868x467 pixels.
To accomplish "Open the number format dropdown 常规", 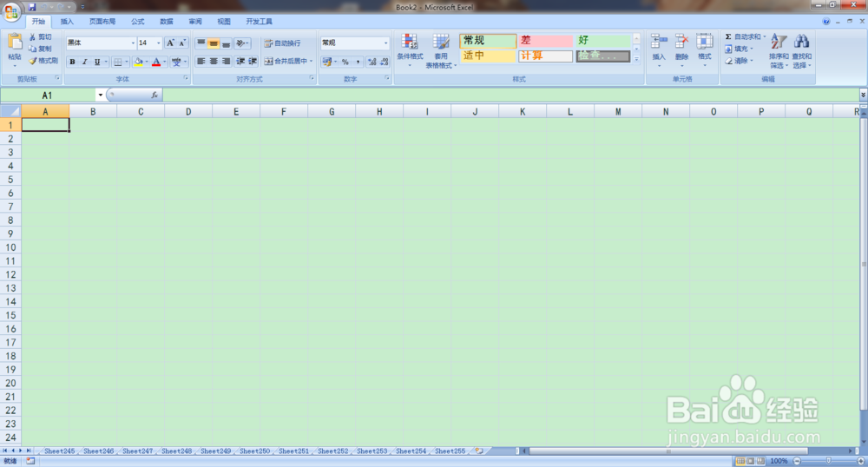I will [386, 43].
